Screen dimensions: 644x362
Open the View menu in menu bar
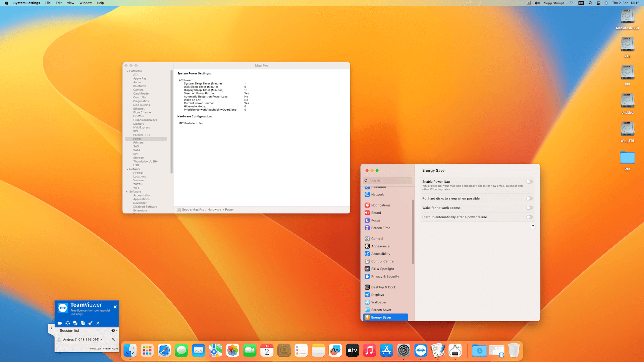point(70,3)
